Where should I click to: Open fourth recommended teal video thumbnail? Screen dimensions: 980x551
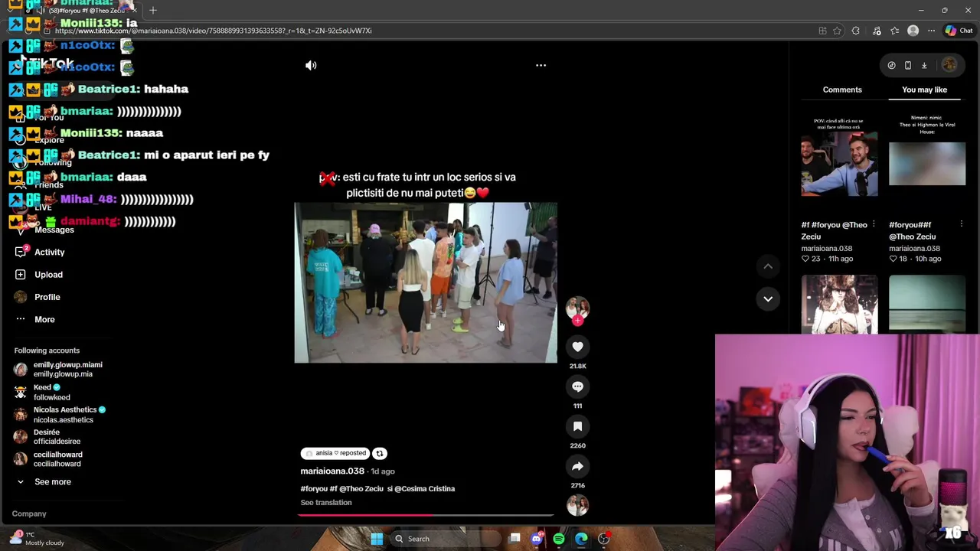pos(927,304)
